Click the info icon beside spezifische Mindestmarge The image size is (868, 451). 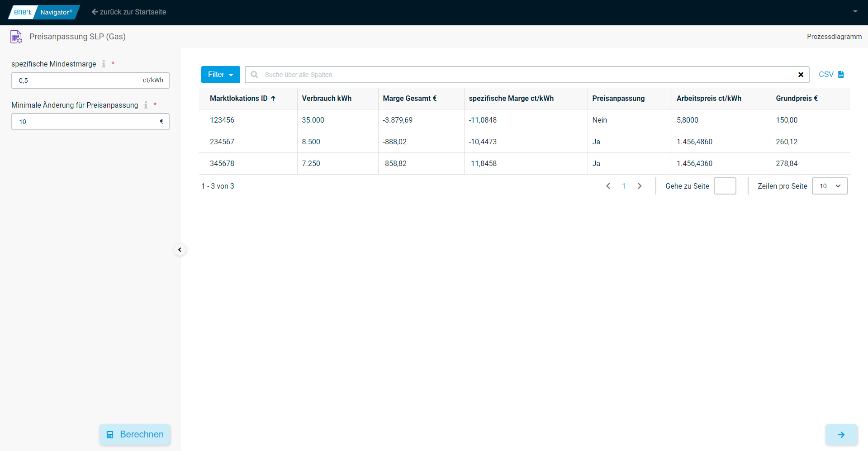[104, 64]
